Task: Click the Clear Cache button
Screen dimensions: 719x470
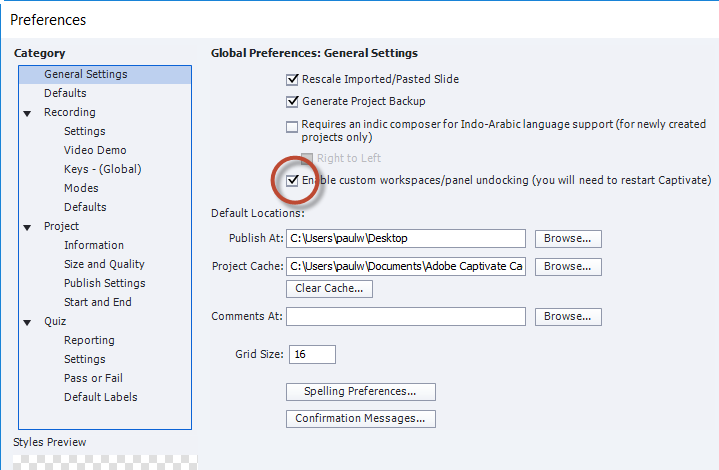Action: [x=329, y=289]
